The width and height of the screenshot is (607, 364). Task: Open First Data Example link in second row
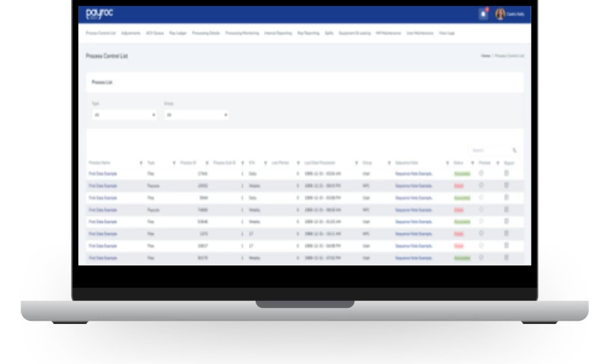pyautogui.click(x=102, y=186)
